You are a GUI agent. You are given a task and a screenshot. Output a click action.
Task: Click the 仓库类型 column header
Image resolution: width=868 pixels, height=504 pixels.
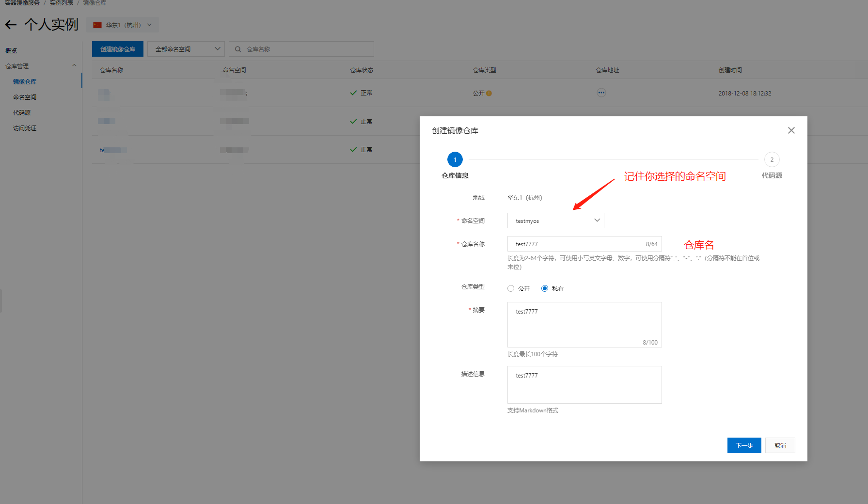click(485, 70)
